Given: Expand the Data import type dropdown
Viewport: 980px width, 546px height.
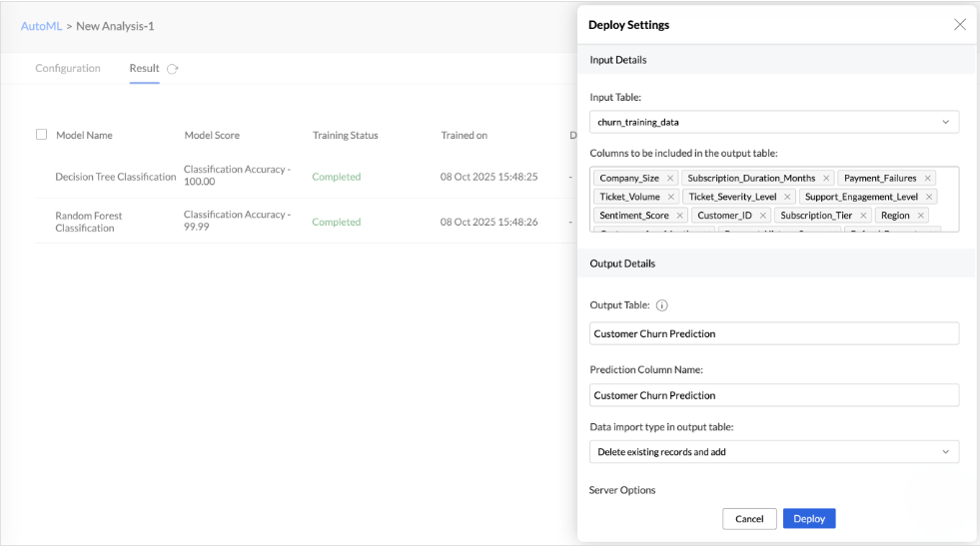Looking at the screenshot, I should pyautogui.click(x=774, y=452).
